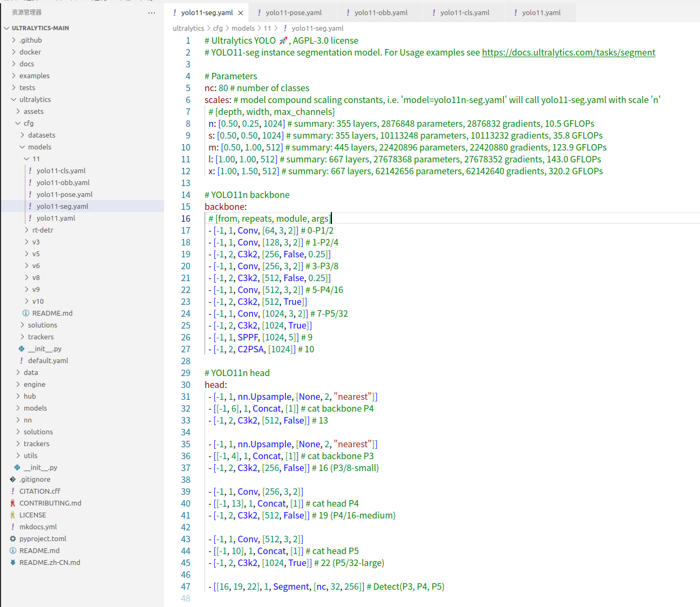Click line number 47 in the gutter
This screenshot has width=700, height=607.
click(x=186, y=586)
